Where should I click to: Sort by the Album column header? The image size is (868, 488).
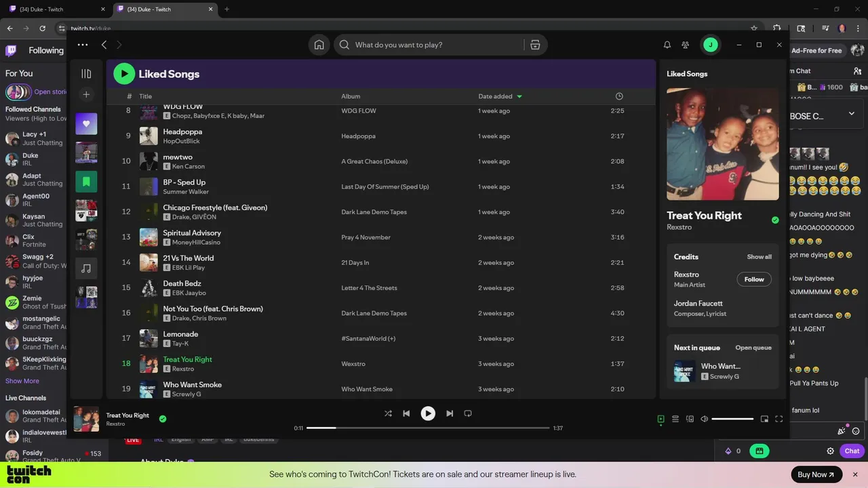351,96
